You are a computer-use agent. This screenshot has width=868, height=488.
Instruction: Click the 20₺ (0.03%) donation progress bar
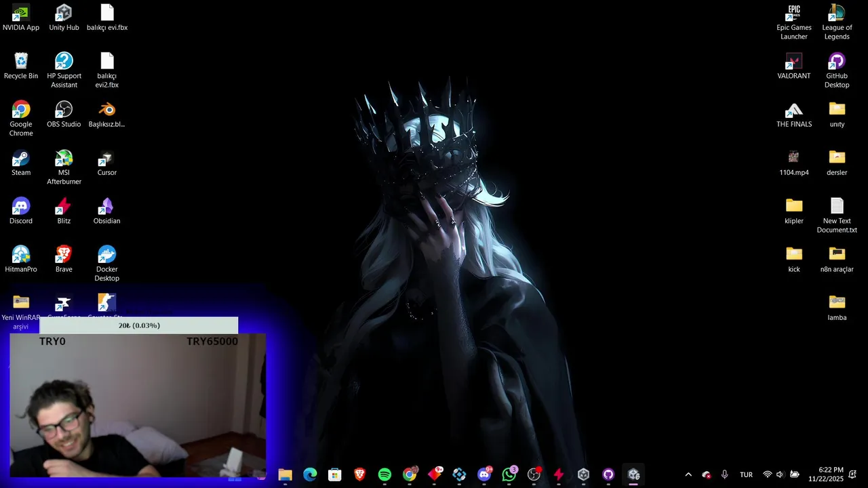coord(139,325)
